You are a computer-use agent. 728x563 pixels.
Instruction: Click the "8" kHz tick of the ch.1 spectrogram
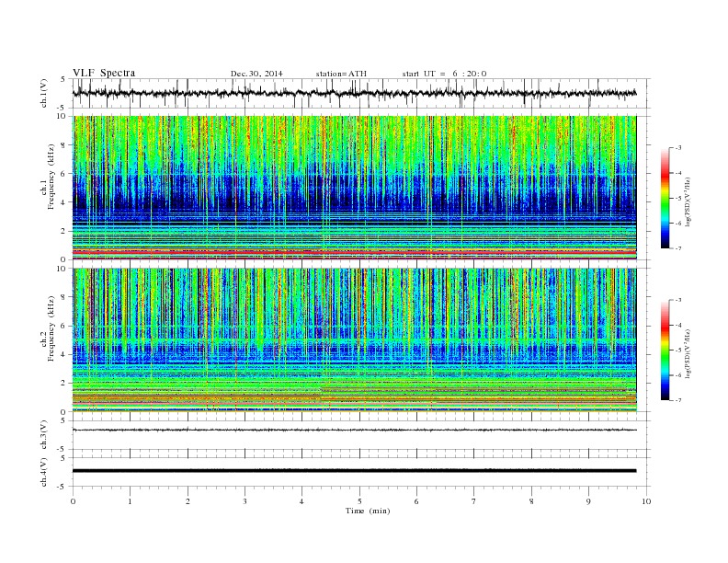[63, 145]
